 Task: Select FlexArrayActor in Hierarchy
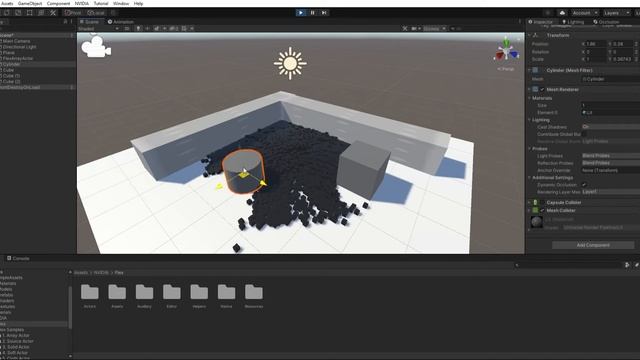point(18,58)
